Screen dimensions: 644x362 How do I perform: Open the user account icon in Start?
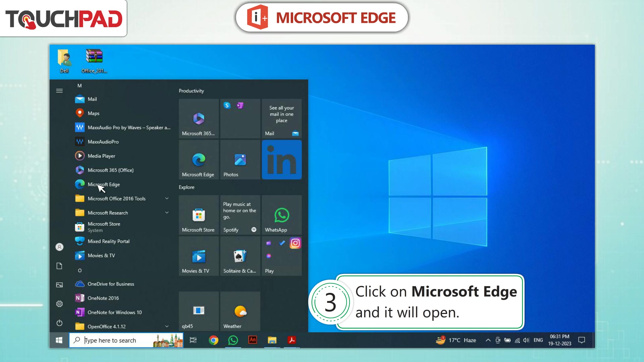click(x=59, y=247)
